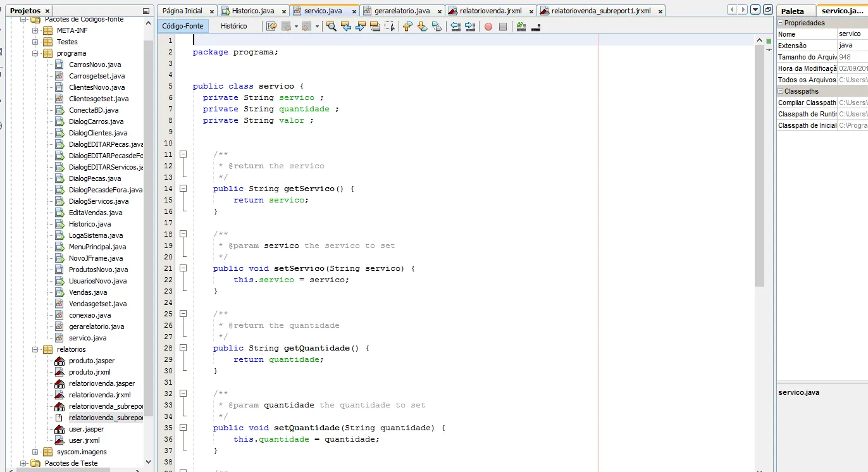Start macro recording with red circle
The height and width of the screenshot is (472, 868).
click(x=488, y=27)
